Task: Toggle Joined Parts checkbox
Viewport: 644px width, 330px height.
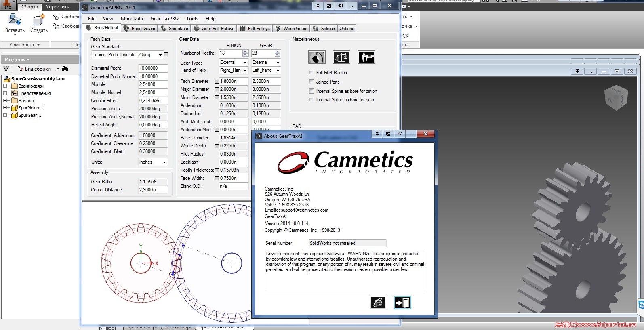Action: tap(311, 82)
